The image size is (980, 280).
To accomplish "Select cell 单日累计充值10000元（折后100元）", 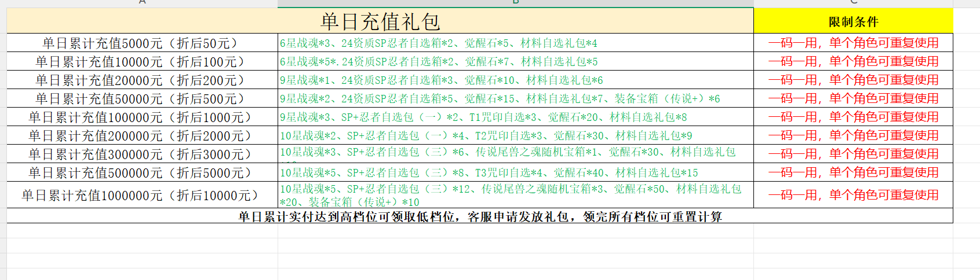I will click(x=142, y=62).
